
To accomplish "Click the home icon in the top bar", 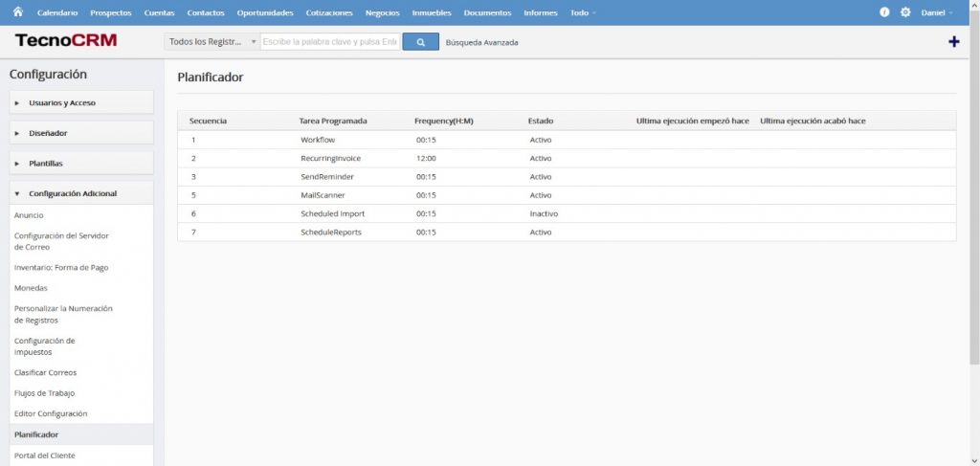I will [x=17, y=12].
